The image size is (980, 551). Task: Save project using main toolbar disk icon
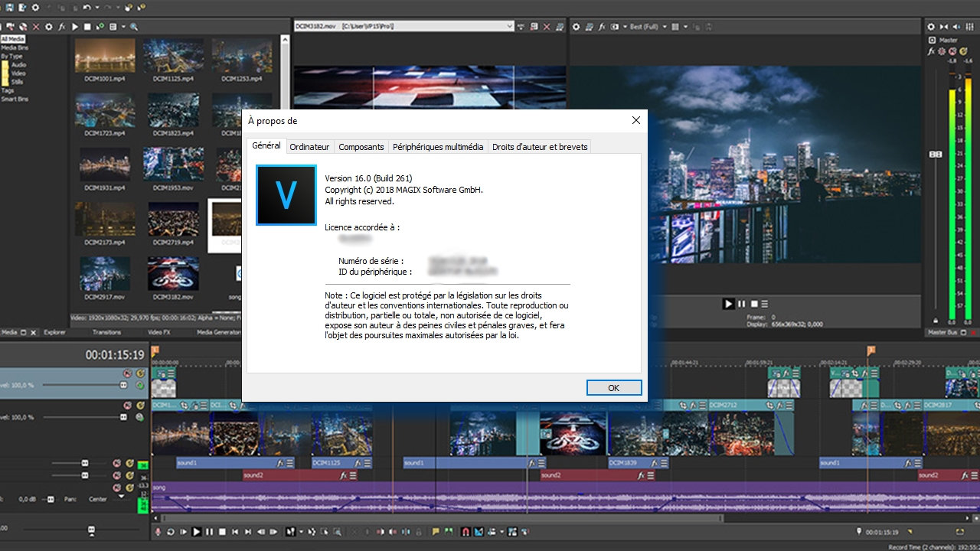pos(10,8)
